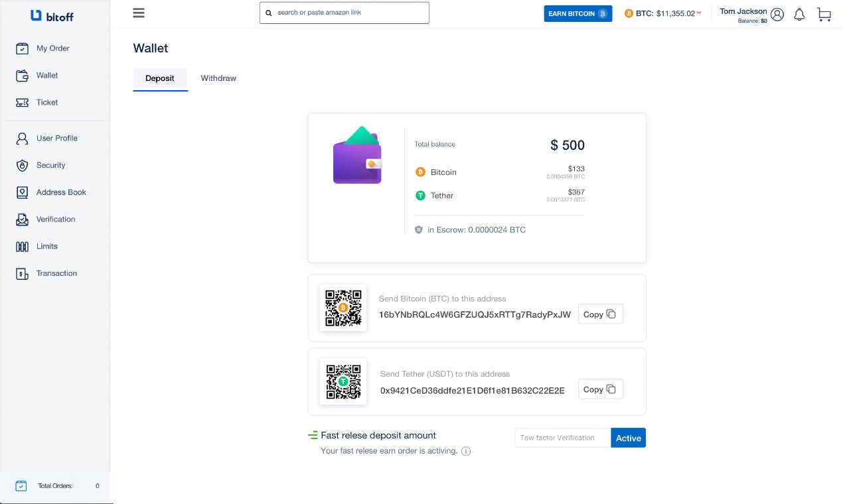Image resolution: width=843 pixels, height=504 pixels.
Task: Click the Transaction icon in sidebar
Action: 22,273
